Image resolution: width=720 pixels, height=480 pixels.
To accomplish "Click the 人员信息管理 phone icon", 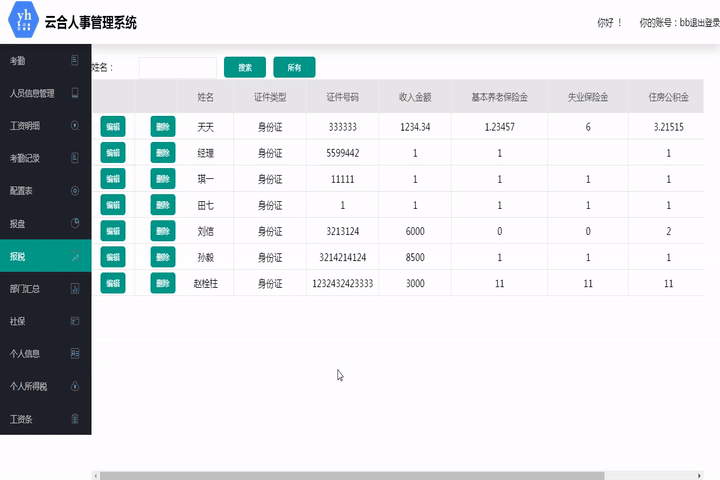I will [x=75, y=93].
